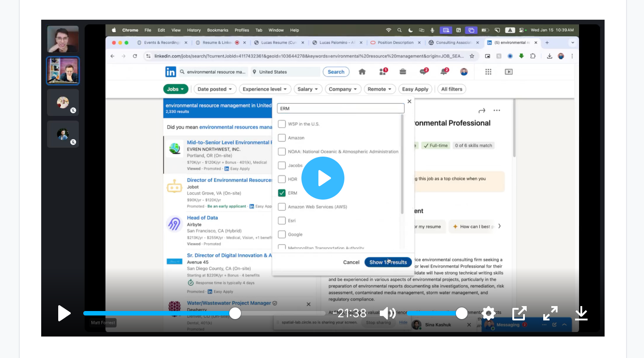Viewport: 644px width, 358px height.
Task: Check the Esri company checkbox
Action: click(x=282, y=221)
